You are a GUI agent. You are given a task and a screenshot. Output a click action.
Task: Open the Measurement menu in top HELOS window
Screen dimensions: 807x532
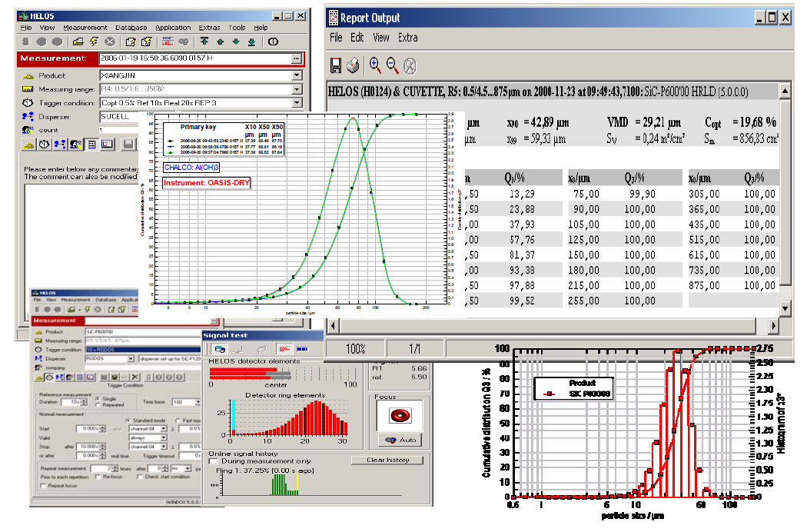coord(85,28)
